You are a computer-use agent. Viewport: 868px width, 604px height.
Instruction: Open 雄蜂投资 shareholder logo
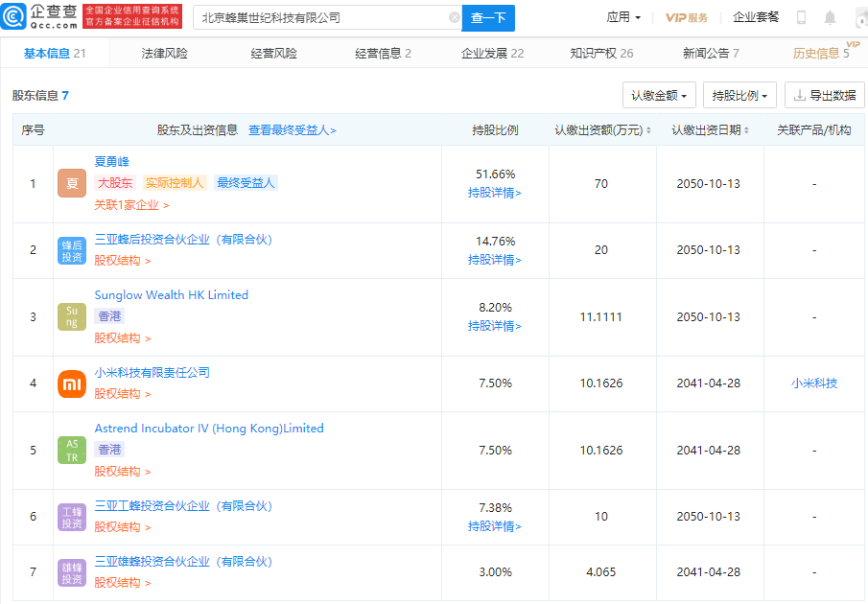click(x=72, y=572)
